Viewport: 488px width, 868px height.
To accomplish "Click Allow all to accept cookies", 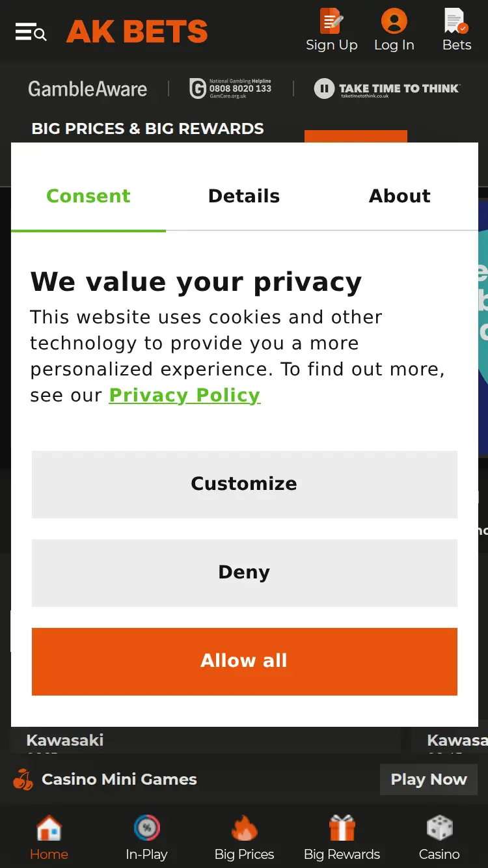I will pyautogui.click(x=244, y=660).
